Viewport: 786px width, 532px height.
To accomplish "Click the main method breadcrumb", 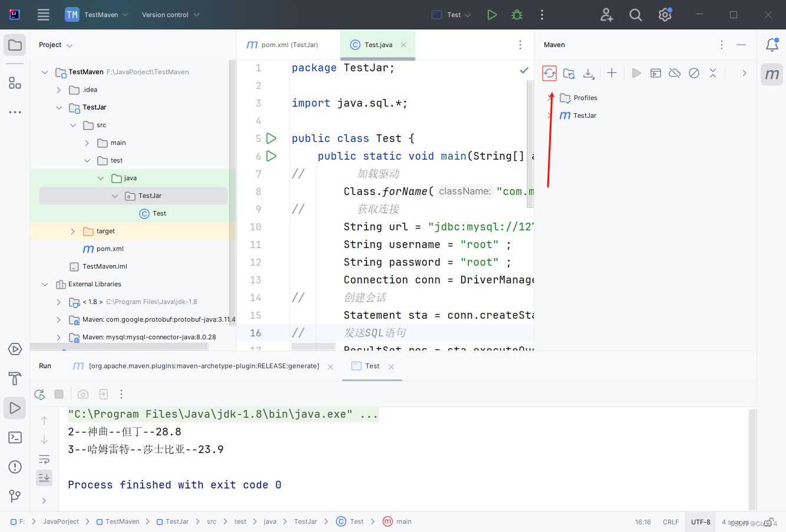I will point(397,521).
